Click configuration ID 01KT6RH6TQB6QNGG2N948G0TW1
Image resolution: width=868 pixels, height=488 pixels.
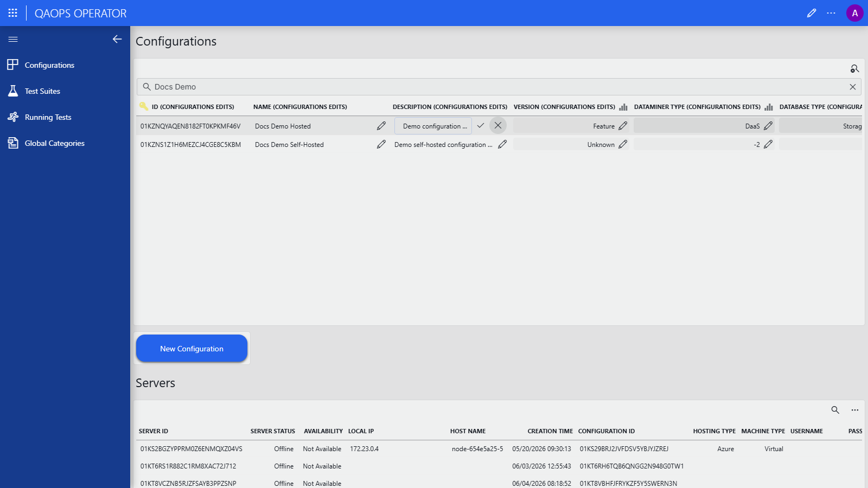[631, 466]
